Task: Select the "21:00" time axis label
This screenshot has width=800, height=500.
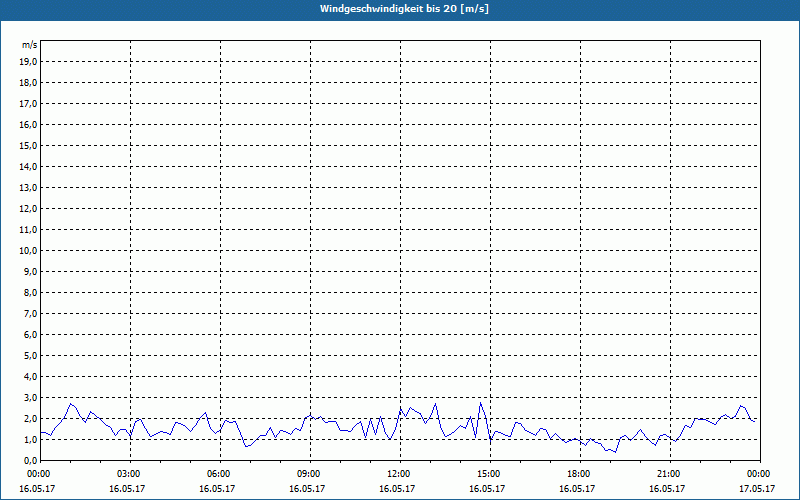Action: tap(670, 474)
